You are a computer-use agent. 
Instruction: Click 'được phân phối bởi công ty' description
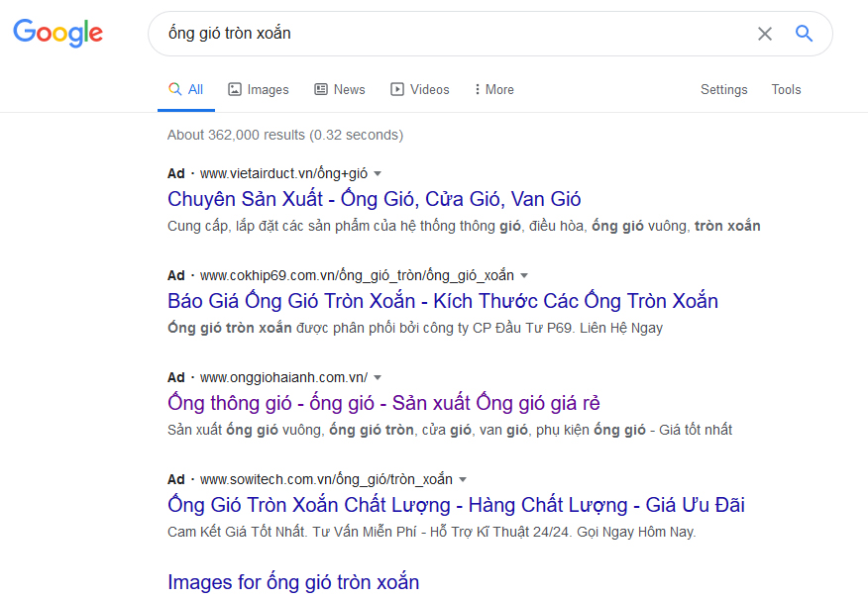pos(415,328)
